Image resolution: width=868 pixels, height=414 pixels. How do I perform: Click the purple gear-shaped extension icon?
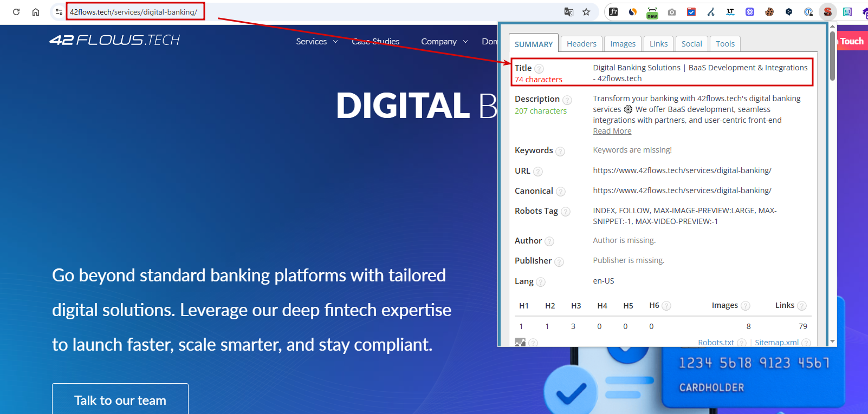[750, 12]
